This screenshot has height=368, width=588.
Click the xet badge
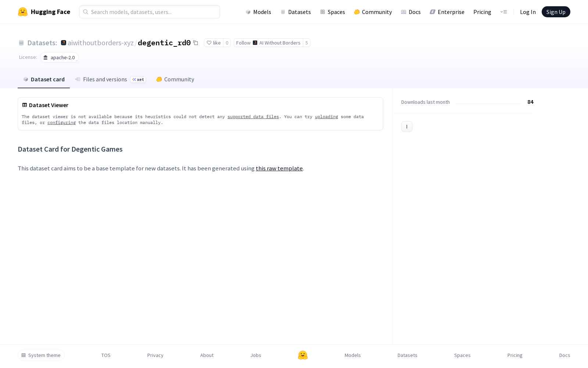[138, 79]
